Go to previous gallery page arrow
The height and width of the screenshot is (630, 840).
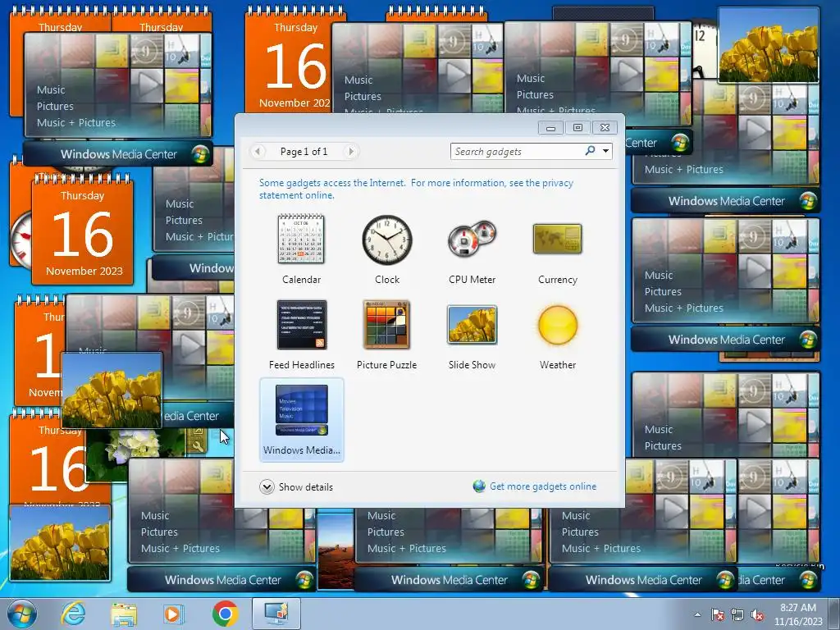tap(258, 152)
